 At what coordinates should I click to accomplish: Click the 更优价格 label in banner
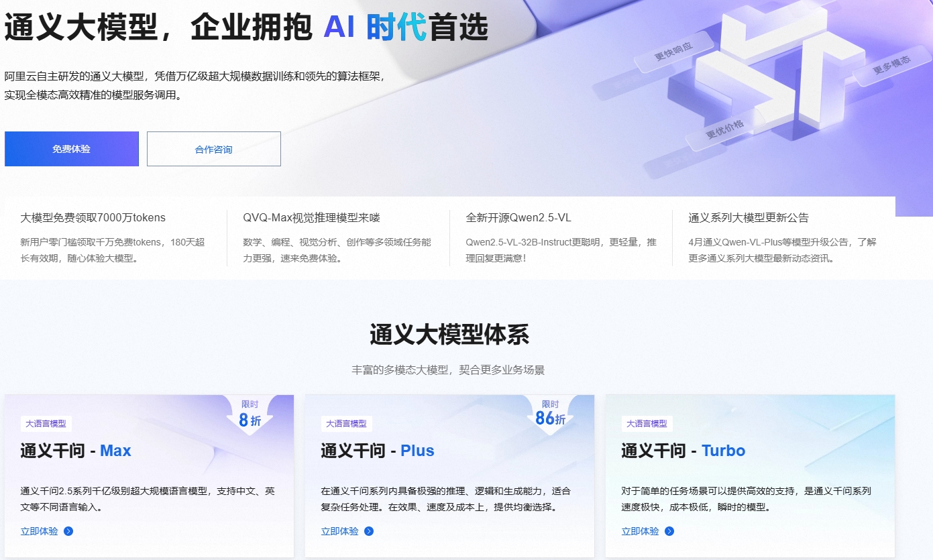[724, 128]
